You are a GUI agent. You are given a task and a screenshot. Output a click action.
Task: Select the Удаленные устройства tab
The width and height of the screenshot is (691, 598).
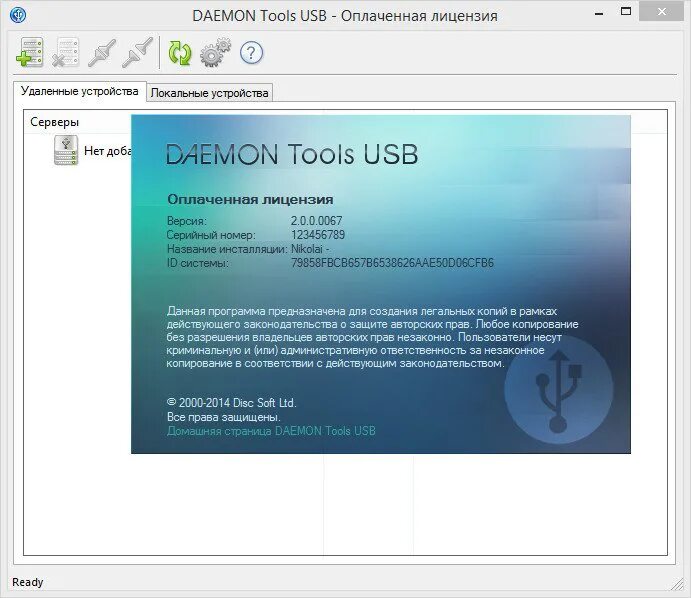pos(80,91)
